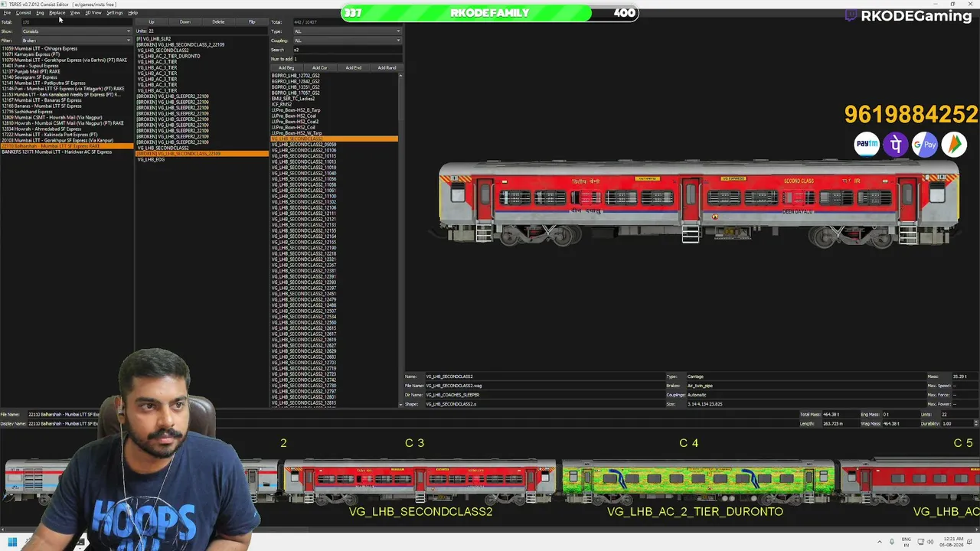
Task: Select 17222 Mumbai LTT - Kakinada Port Express
Action: tap(50, 135)
